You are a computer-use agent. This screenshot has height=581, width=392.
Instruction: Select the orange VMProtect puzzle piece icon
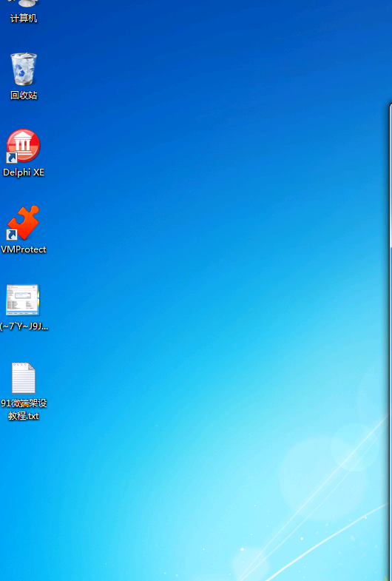point(23,223)
